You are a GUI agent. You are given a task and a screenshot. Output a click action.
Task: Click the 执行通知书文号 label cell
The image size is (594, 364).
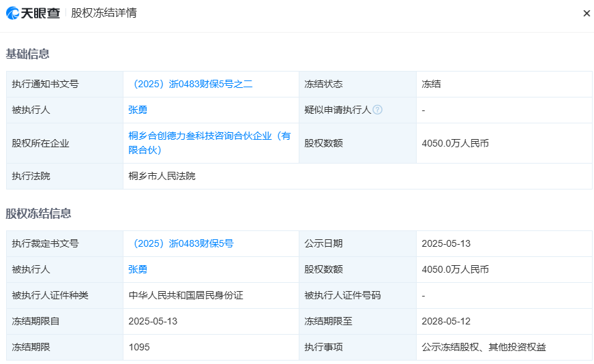click(45, 84)
